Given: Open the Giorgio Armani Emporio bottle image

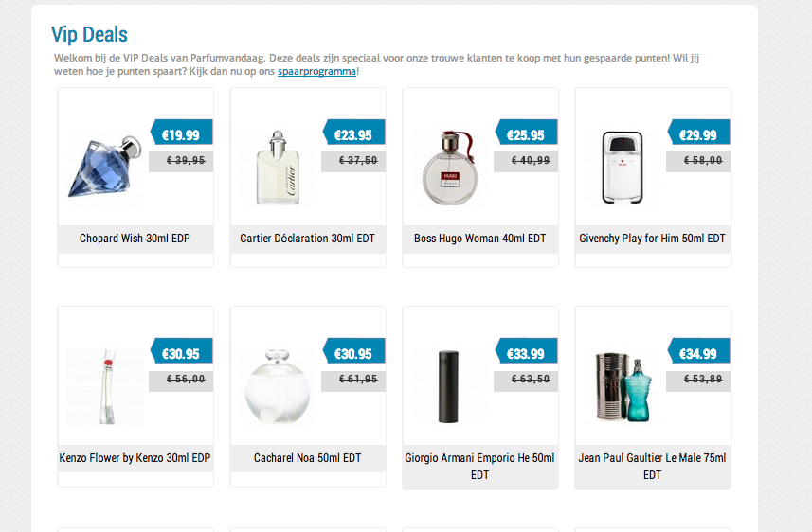Looking at the screenshot, I should pyautogui.click(x=449, y=386).
